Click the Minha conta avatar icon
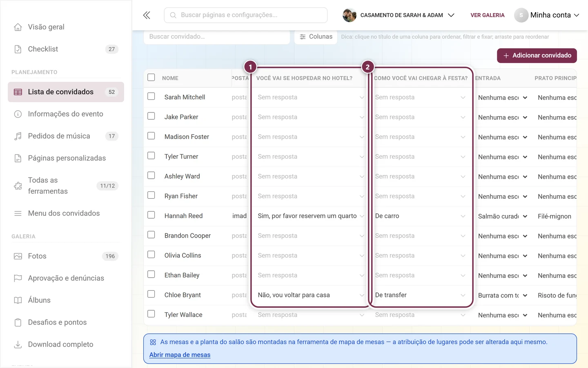The height and width of the screenshot is (368, 588). 521,15
